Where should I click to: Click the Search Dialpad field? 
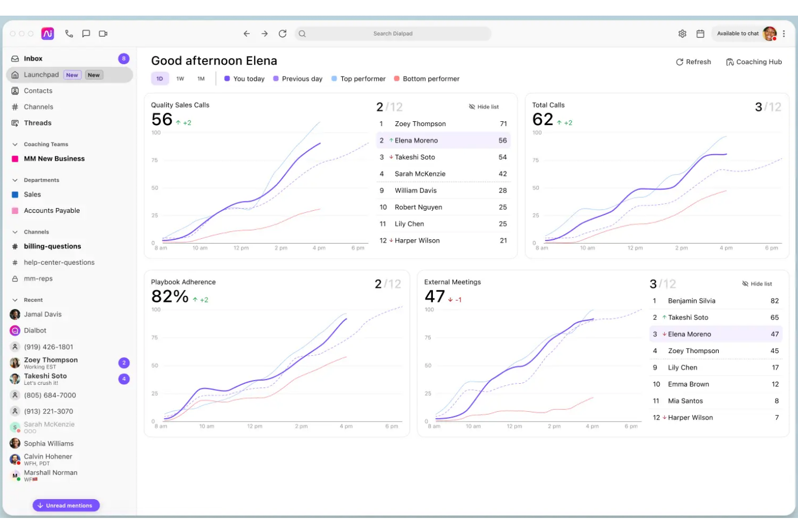coord(393,33)
